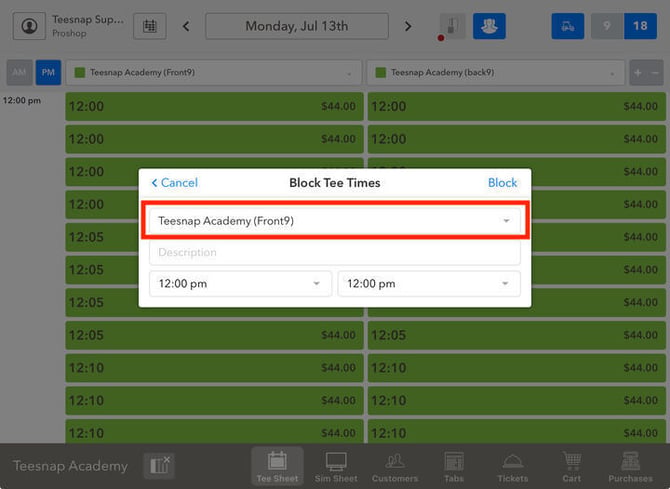Click the green swatch beside Teesnap Academy (back9)
Viewport: 670px width, 489px height.
[x=380, y=73]
